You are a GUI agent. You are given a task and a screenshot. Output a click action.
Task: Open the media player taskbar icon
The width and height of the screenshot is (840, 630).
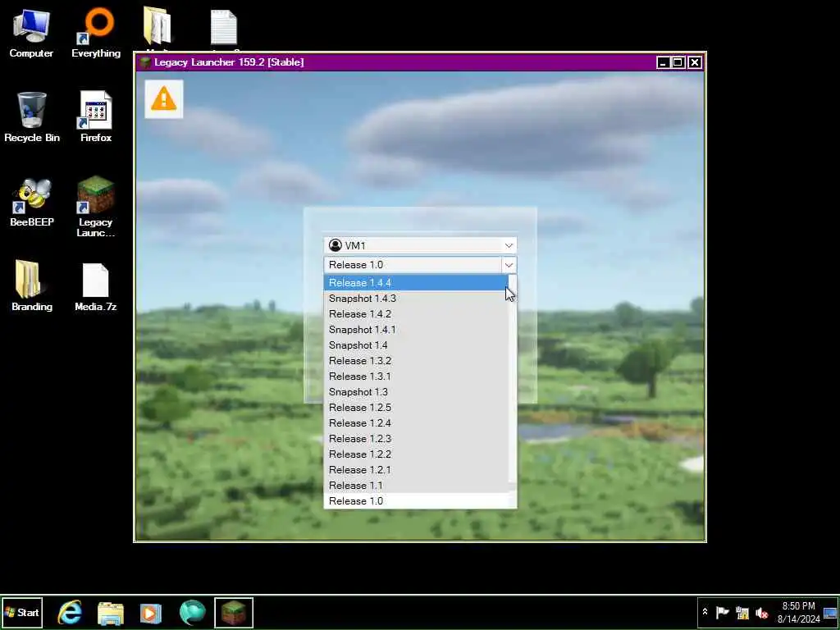pos(151,612)
